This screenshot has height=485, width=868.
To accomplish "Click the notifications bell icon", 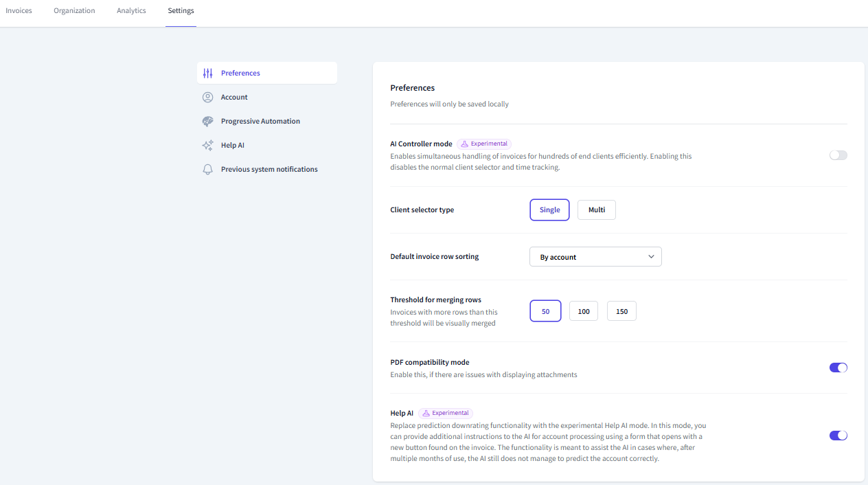I will 207,170.
